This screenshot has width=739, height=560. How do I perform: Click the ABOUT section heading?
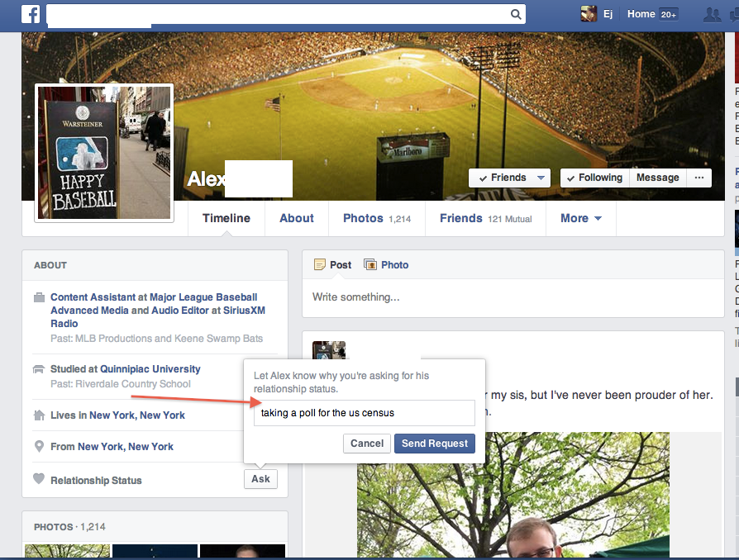[x=50, y=265]
